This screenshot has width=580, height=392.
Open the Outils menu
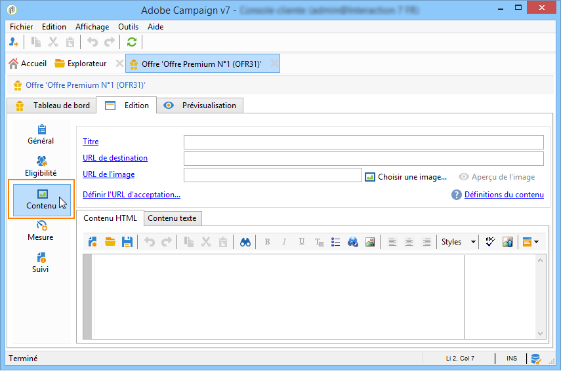tap(128, 27)
